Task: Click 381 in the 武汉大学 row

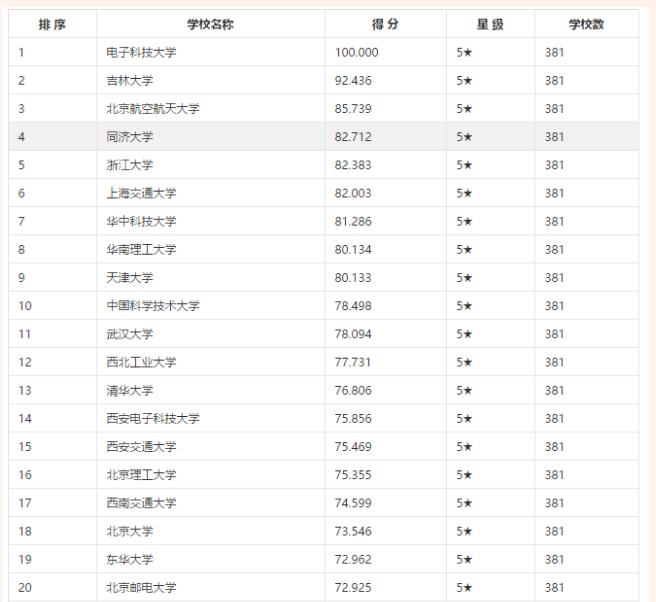Action: click(x=554, y=334)
